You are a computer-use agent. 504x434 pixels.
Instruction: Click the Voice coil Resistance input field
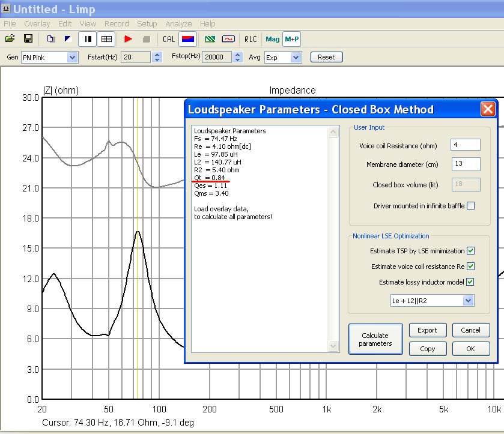coord(465,145)
